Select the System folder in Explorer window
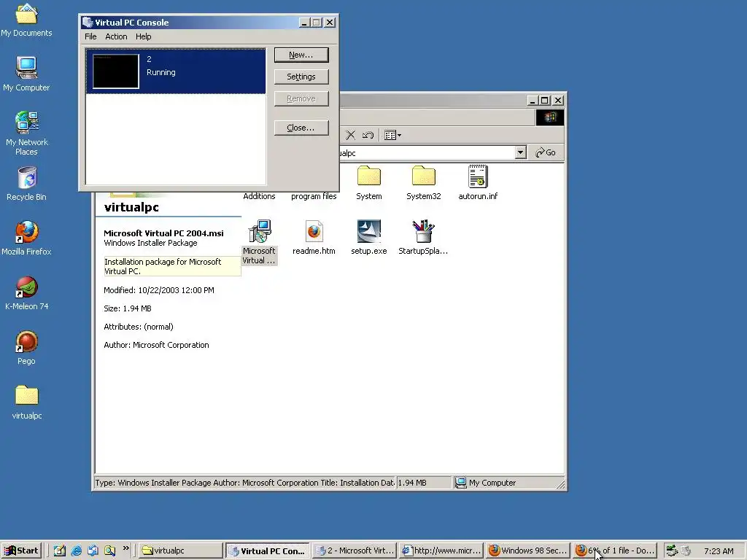 point(368,183)
